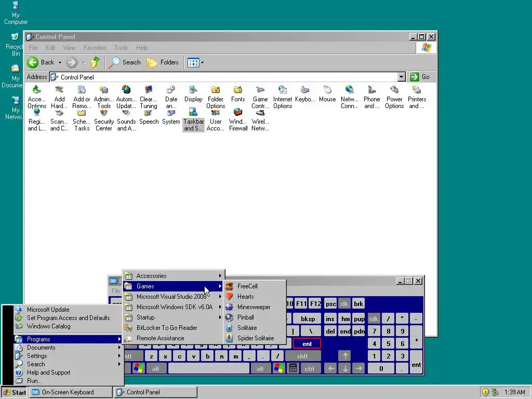Switch to On-Screen Keyboard taskbar button

[71, 392]
